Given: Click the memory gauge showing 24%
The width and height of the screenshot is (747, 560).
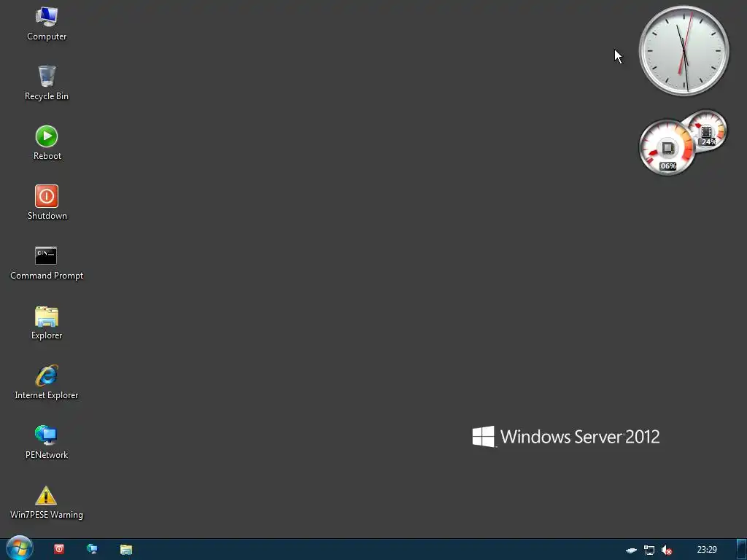Looking at the screenshot, I should [x=707, y=130].
